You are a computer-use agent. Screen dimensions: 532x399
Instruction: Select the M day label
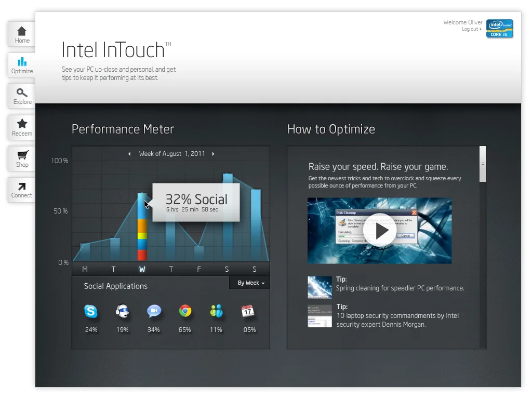[x=85, y=270]
